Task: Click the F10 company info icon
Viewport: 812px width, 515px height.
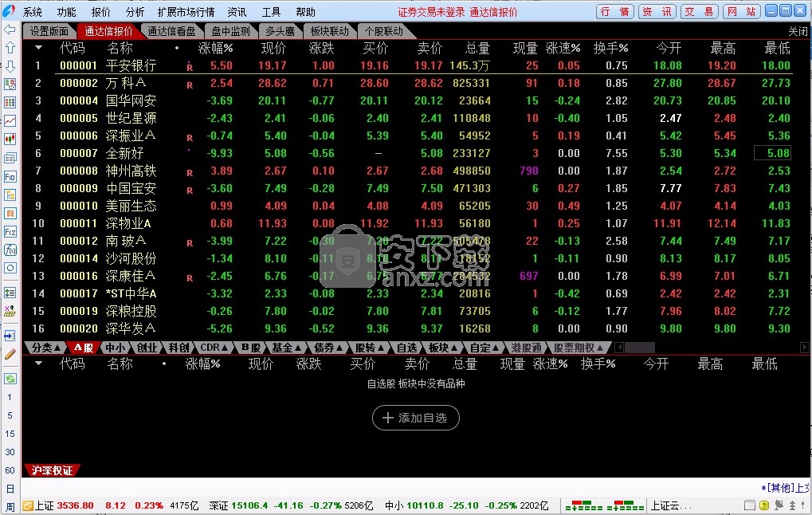Action: click(10, 177)
